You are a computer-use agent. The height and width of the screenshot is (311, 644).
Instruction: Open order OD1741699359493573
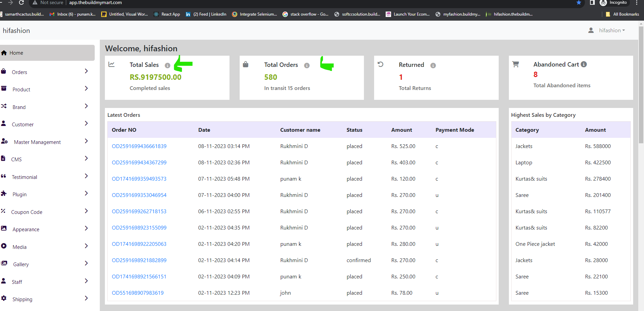[x=139, y=179]
